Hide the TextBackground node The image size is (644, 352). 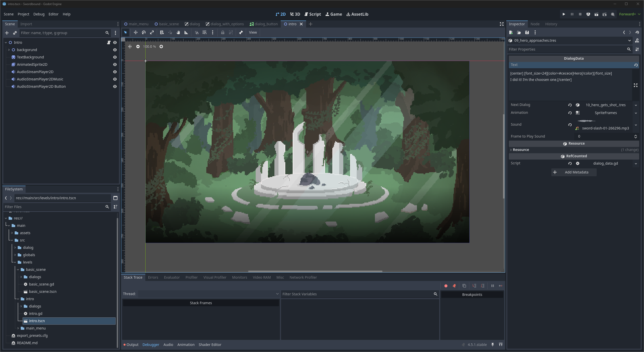[x=115, y=57]
